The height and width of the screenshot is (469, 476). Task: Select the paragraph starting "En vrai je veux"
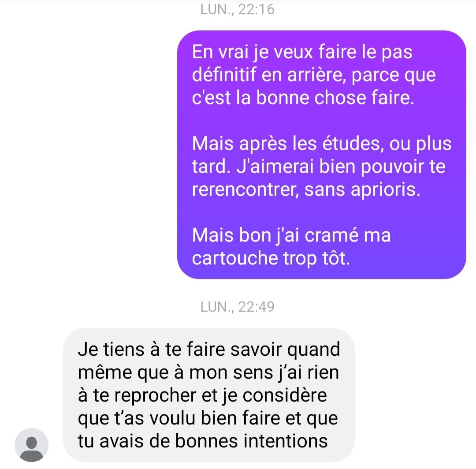tap(314, 74)
